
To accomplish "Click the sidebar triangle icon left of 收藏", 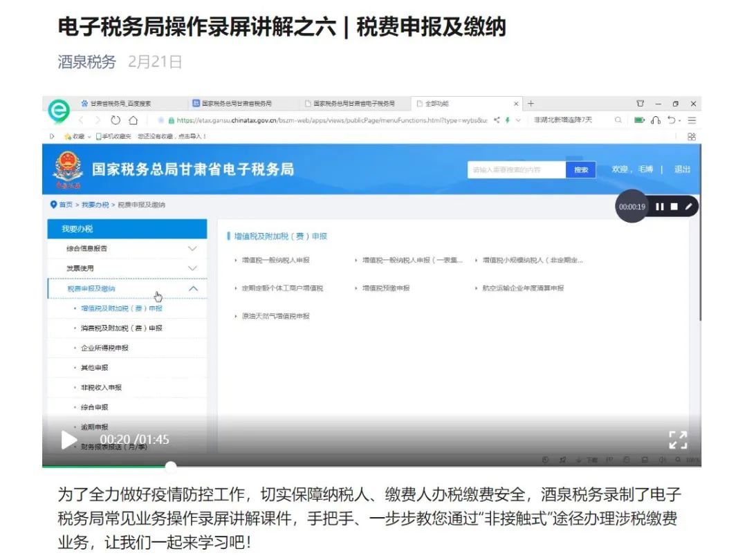I will (x=52, y=136).
